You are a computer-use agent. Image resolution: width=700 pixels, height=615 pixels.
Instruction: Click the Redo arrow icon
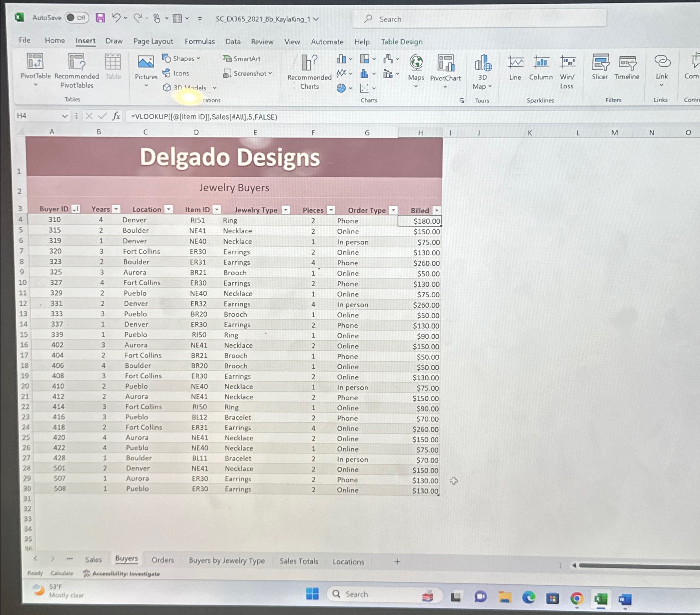click(138, 18)
